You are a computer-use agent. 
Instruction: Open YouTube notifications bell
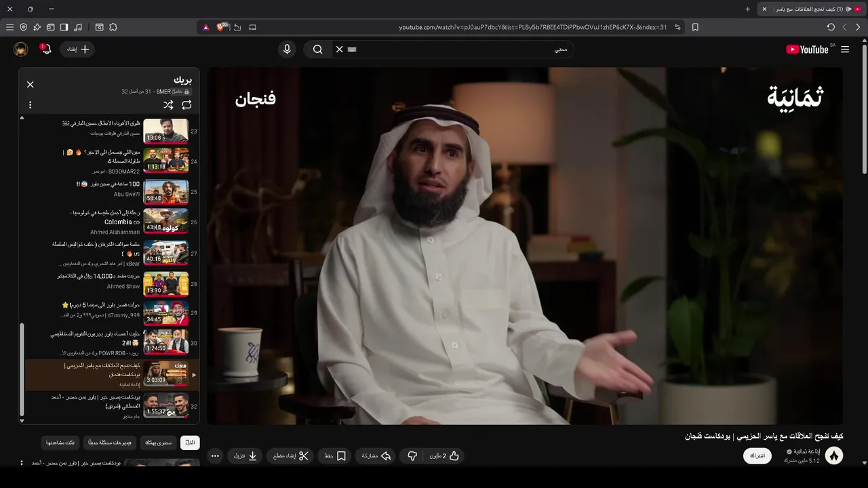click(46, 49)
